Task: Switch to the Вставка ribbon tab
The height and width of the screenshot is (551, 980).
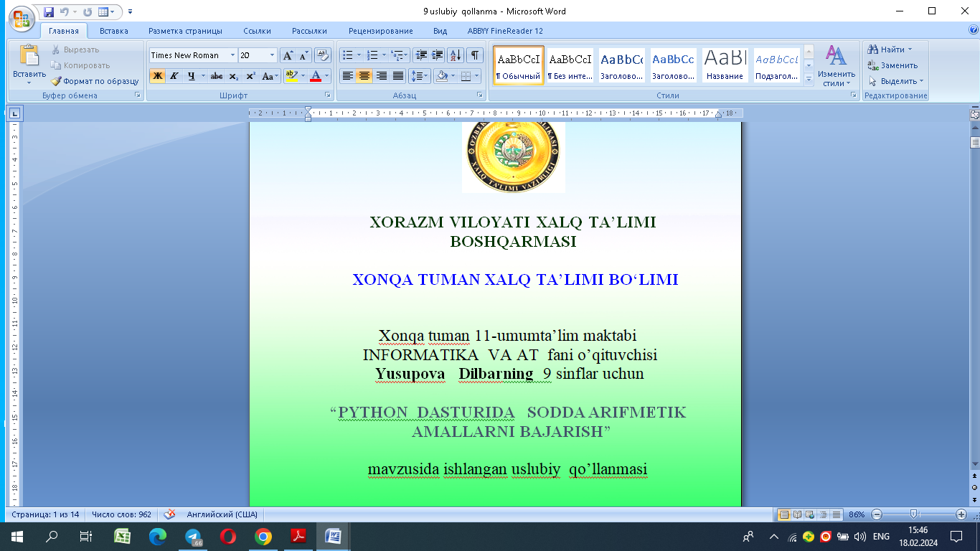Action: click(x=115, y=31)
